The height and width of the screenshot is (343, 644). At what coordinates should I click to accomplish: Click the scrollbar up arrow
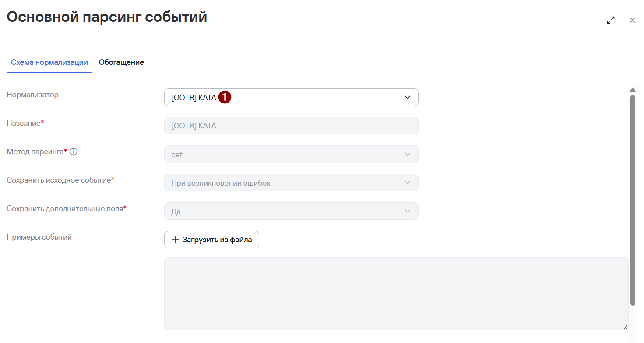point(633,90)
